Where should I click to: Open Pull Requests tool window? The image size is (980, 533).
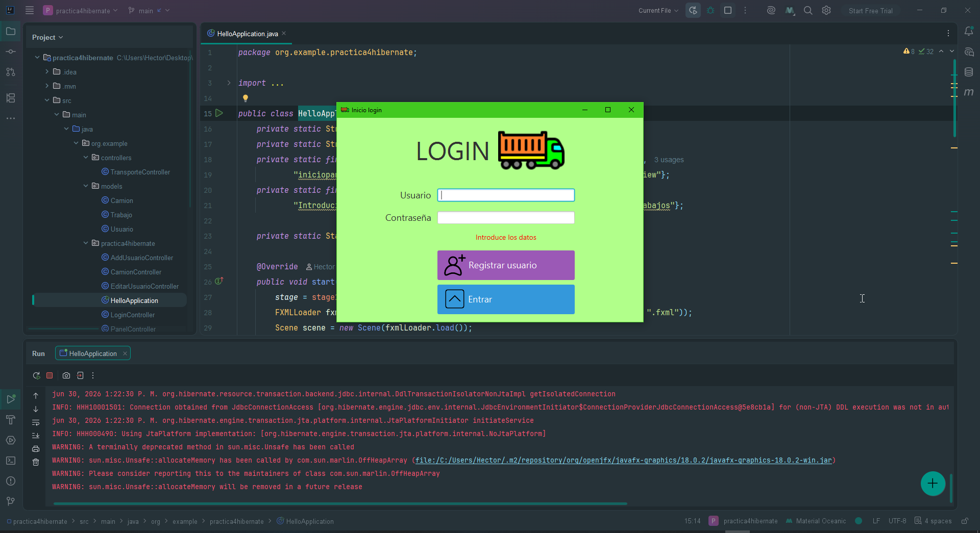[11, 72]
